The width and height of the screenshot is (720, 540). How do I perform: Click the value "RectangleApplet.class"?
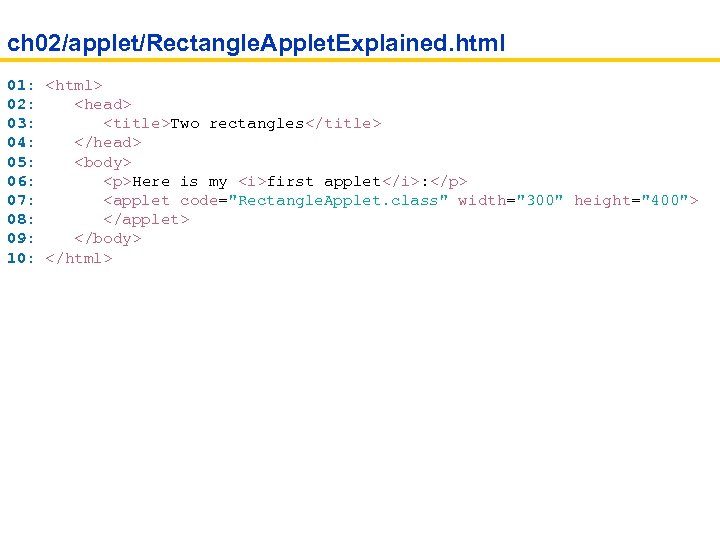pos(338,201)
